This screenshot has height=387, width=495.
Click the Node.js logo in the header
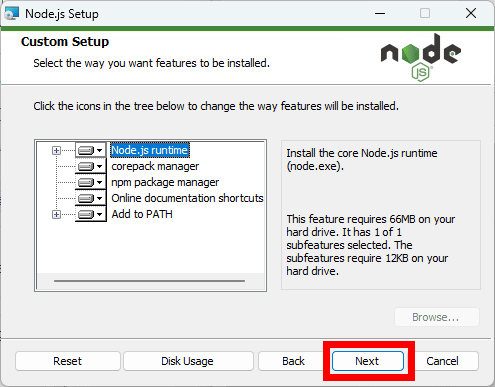[x=421, y=57]
